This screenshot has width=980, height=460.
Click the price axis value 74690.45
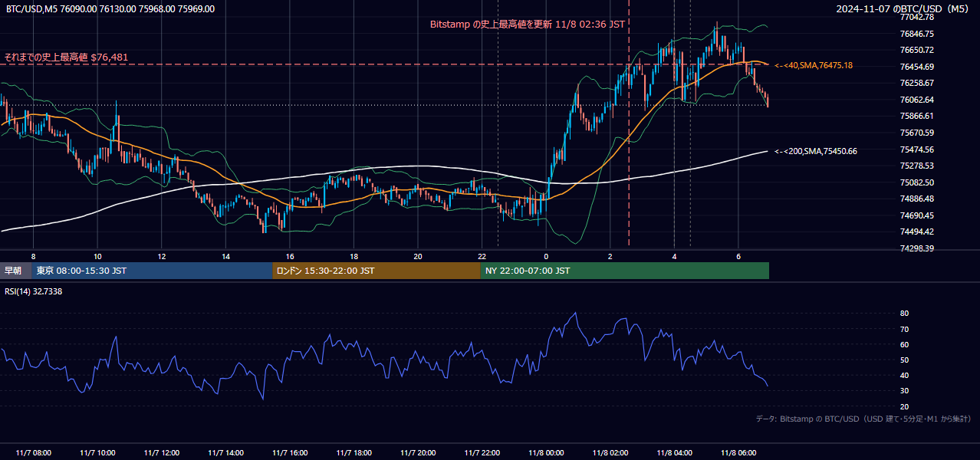pyautogui.click(x=916, y=215)
